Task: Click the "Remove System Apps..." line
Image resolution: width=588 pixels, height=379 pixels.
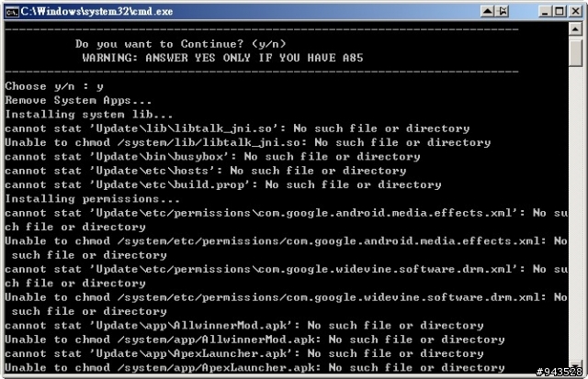Action: (x=78, y=100)
